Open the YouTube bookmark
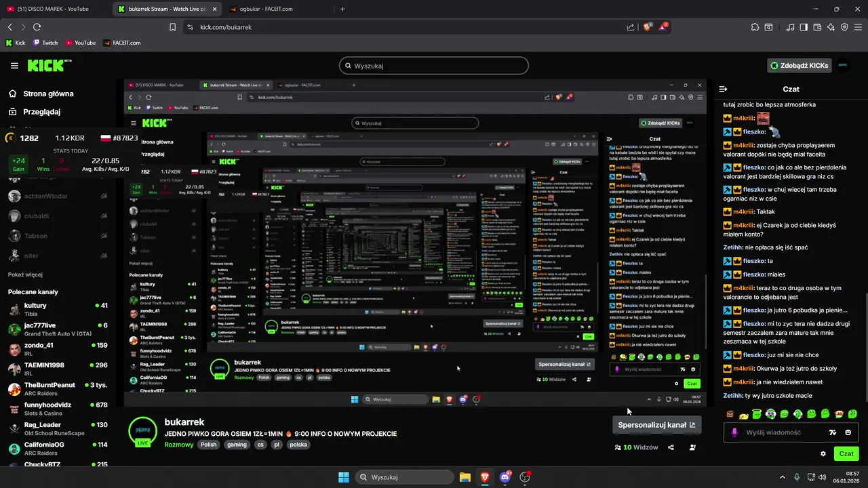The height and width of the screenshot is (488, 868). (81, 43)
